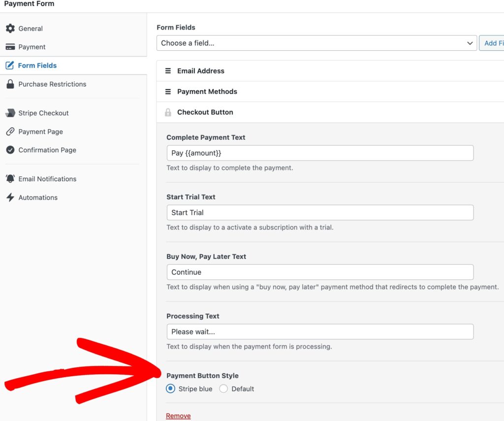Click the Complete Payment Text input
The image size is (504, 421).
[320, 153]
